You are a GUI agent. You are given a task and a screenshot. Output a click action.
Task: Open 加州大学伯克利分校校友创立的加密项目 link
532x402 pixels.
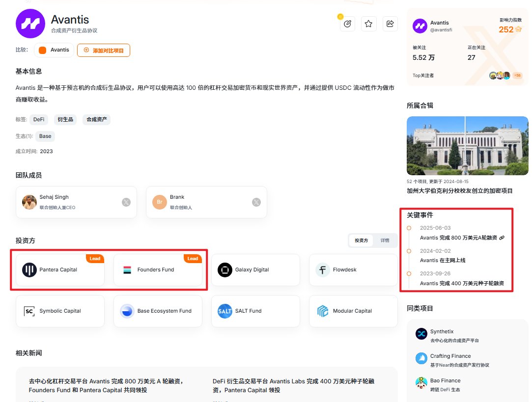(459, 191)
